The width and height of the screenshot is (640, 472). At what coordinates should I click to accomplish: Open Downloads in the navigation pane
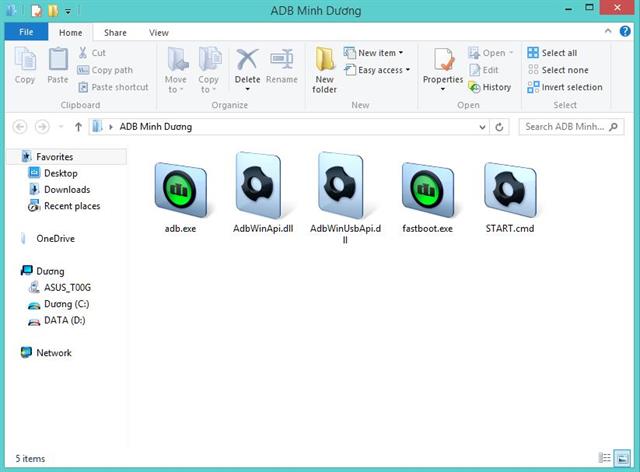59,189
